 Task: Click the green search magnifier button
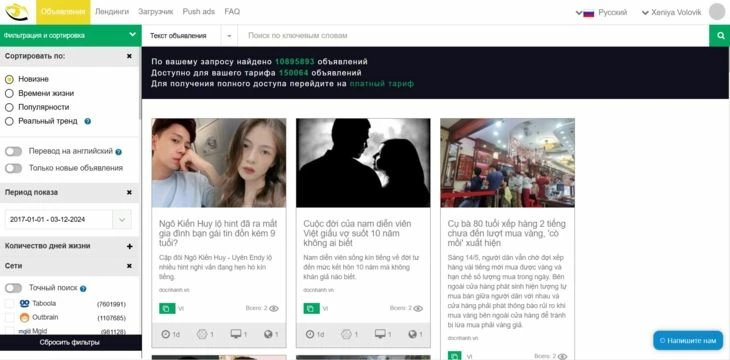(720, 36)
